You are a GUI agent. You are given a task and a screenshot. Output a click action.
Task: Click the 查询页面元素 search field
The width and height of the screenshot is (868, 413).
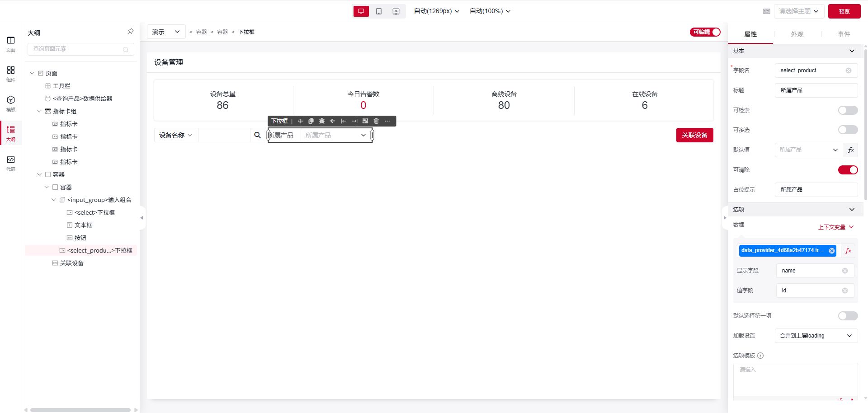(x=77, y=49)
